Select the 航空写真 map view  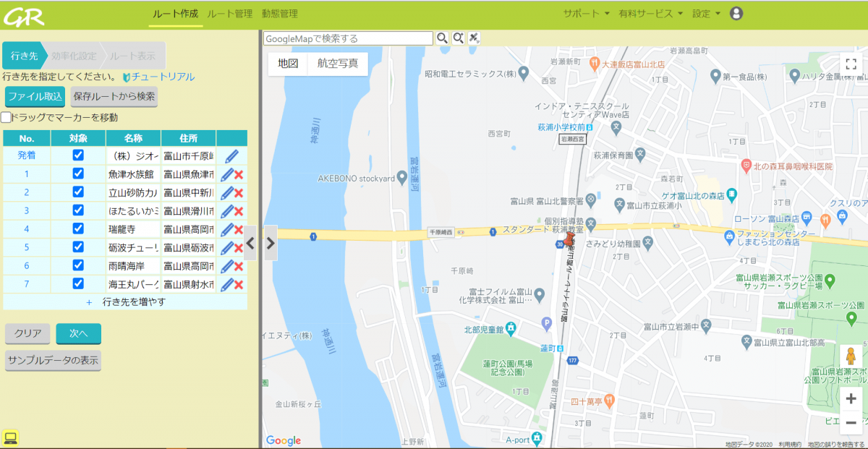tap(338, 64)
